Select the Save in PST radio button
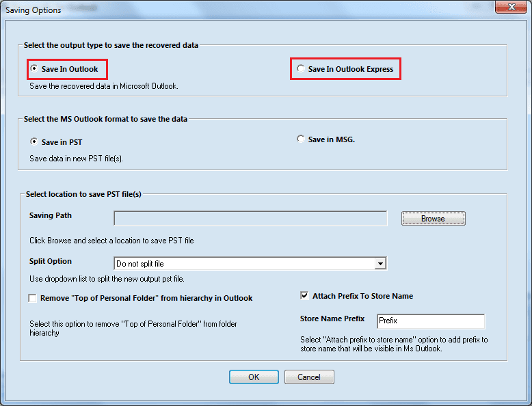 click(x=34, y=141)
